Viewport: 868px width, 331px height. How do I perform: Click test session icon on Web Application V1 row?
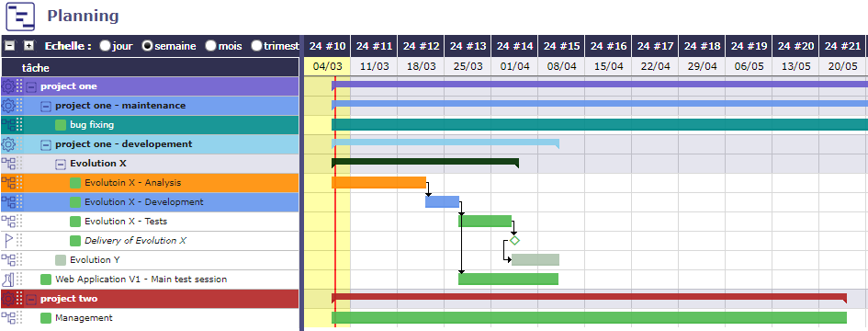[x=8, y=280]
